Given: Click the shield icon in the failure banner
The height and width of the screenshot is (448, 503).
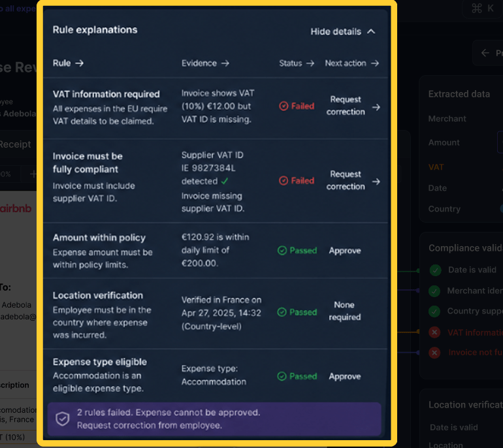Looking at the screenshot, I should point(62,419).
